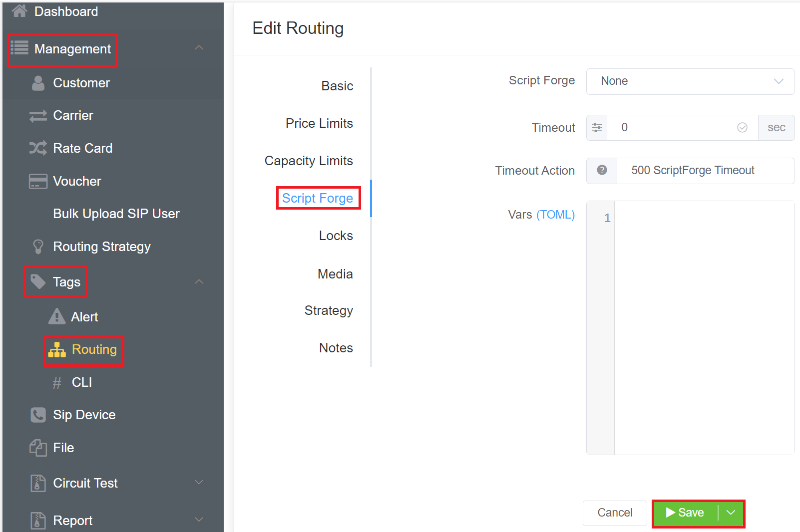Collapse the Management menu section
This screenshot has width=800, height=532.
point(199,48)
